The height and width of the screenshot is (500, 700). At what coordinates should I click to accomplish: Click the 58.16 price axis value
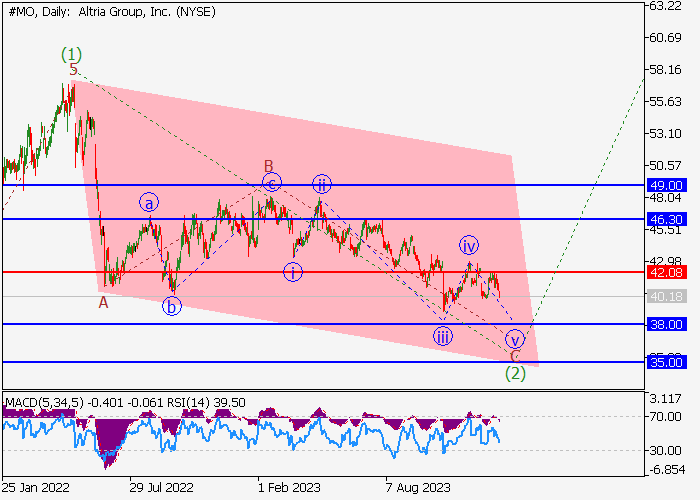click(665, 70)
